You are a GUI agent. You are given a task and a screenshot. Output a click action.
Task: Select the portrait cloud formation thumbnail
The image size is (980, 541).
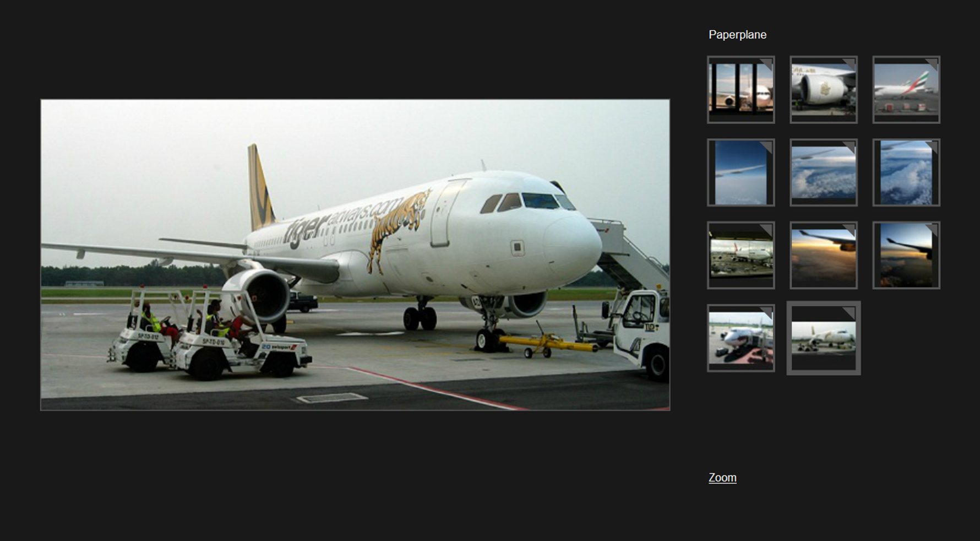pos(906,172)
